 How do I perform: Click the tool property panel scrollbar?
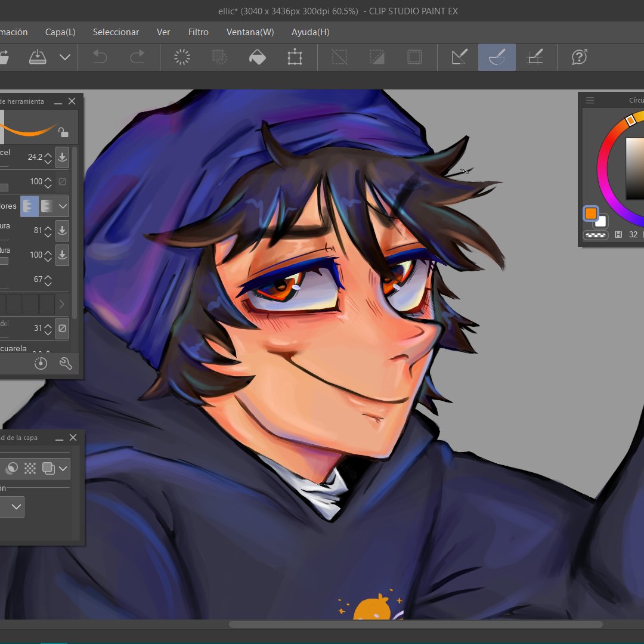pos(75,233)
